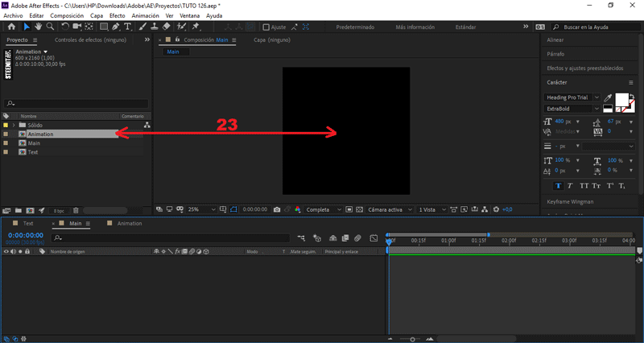Switch to the Animation timeline tab
644x343 pixels.
(x=130, y=224)
